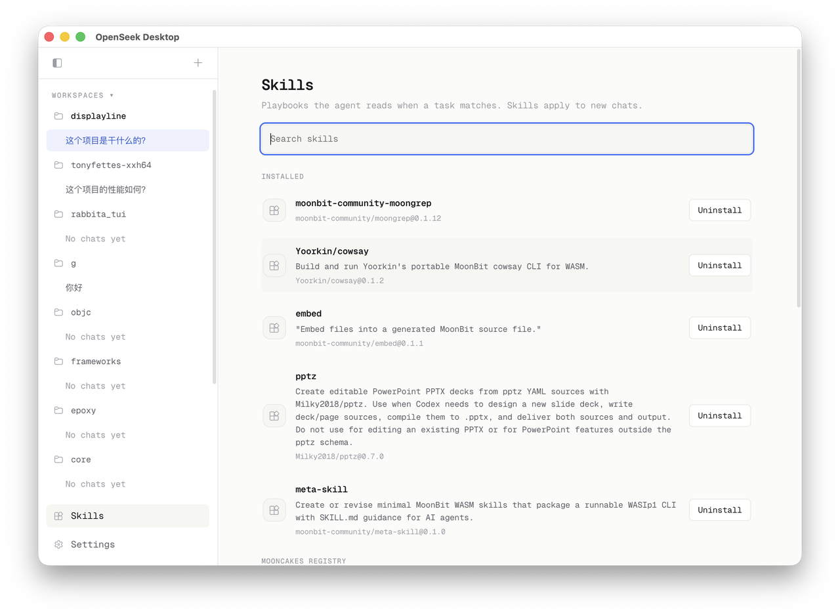Click the sidebar vertical scrollbar

(214, 236)
